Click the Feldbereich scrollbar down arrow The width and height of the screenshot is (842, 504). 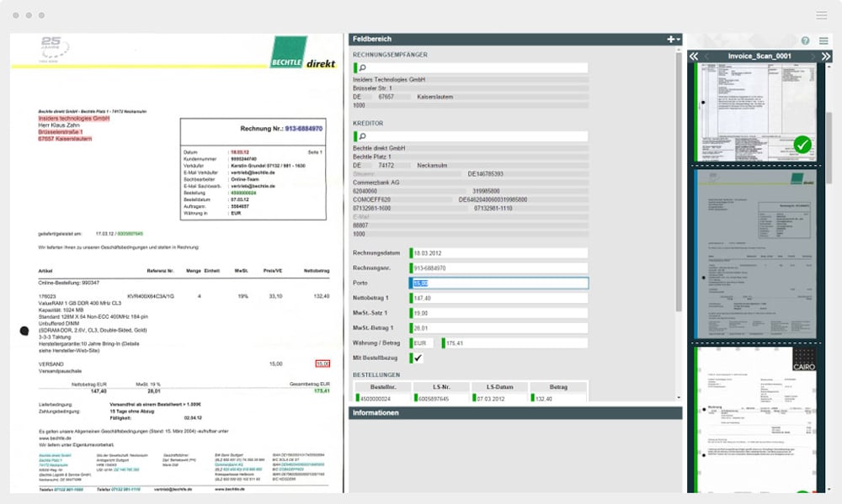[x=678, y=398]
